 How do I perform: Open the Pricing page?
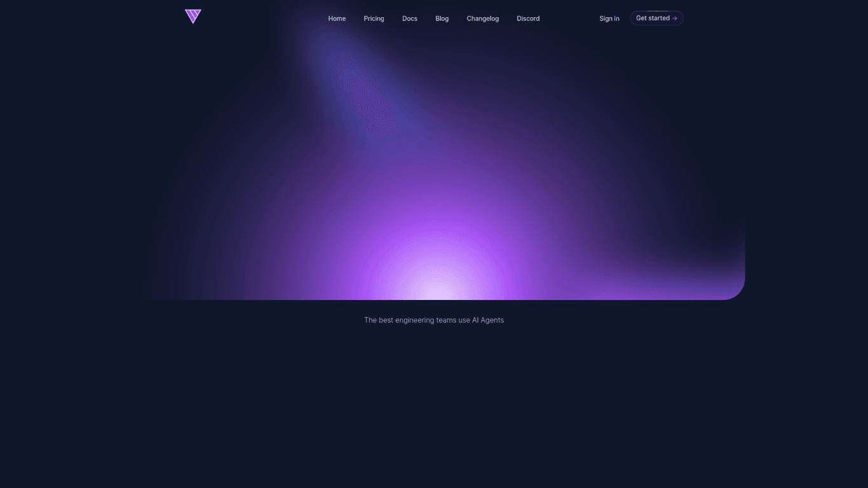click(374, 18)
